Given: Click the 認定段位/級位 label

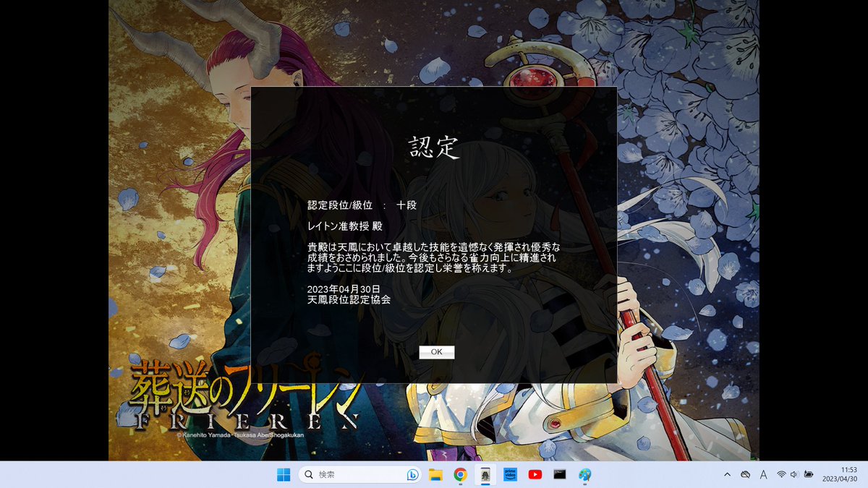Looking at the screenshot, I should (x=340, y=205).
